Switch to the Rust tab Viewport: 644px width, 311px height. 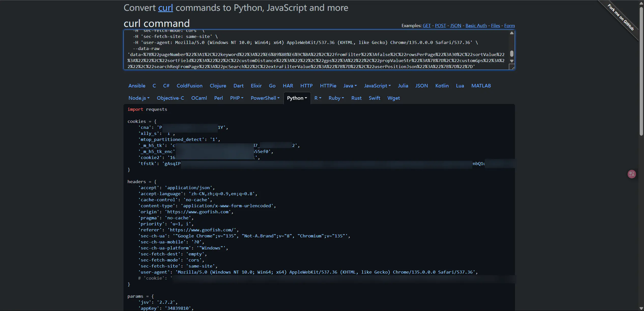(x=356, y=98)
